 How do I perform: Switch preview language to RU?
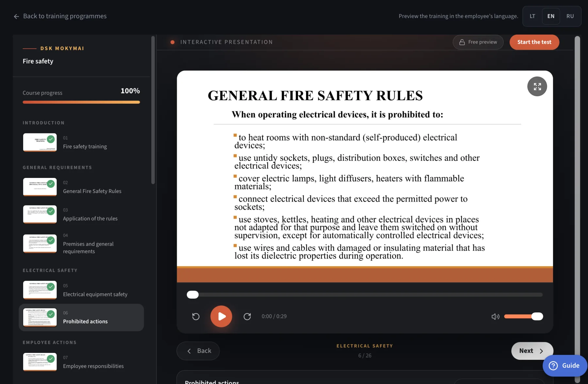[570, 16]
